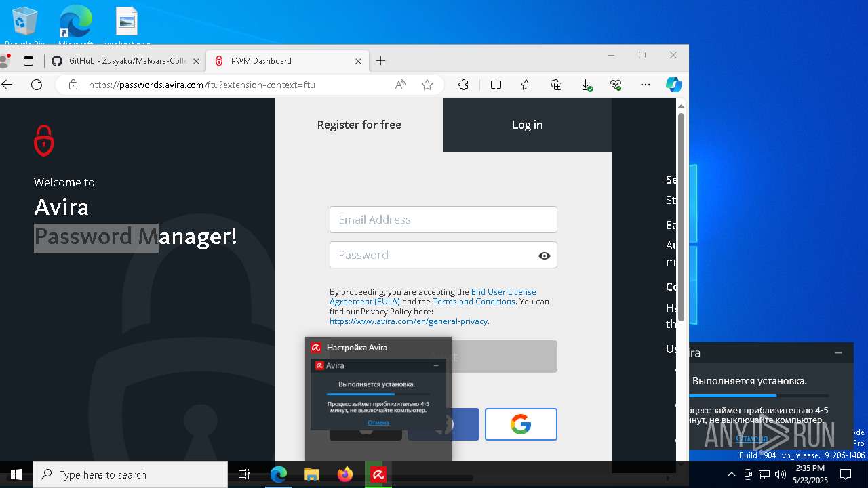Minimize the small Avira installer dialog

click(436, 365)
